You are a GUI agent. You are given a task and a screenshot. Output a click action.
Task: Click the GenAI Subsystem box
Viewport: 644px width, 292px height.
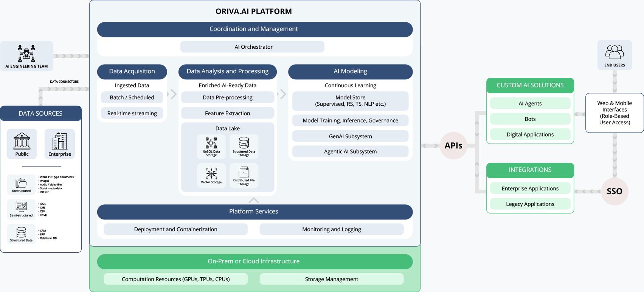click(x=350, y=136)
